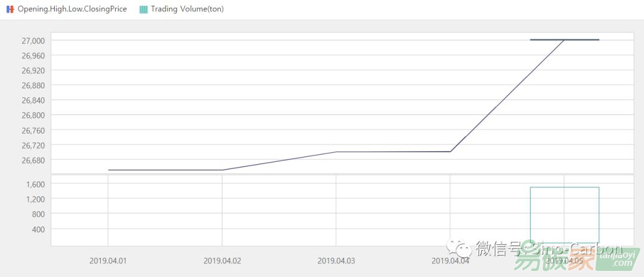Click the 2019.04.03 date on the x-axis
Viewport: 644px width, 277px height.
click(x=336, y=261)
